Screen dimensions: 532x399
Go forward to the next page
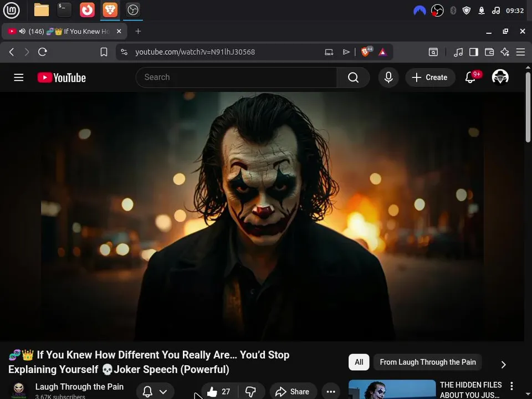pos(27,52)
